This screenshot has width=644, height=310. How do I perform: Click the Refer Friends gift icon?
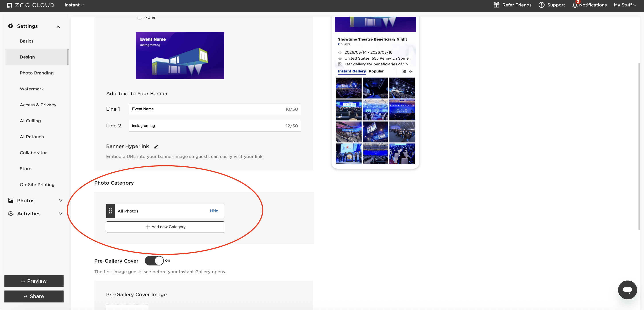tap(496, 5)
